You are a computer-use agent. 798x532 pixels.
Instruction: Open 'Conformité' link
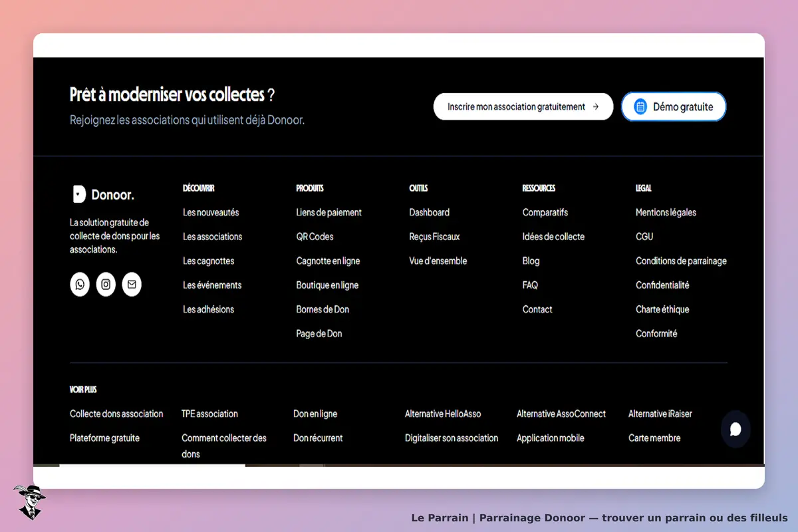point(656,334)
